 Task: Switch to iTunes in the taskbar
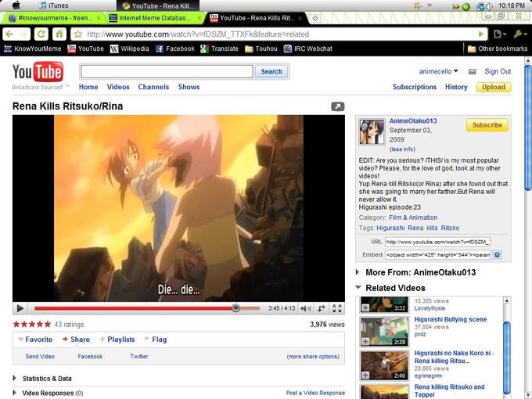coord(54,5)
